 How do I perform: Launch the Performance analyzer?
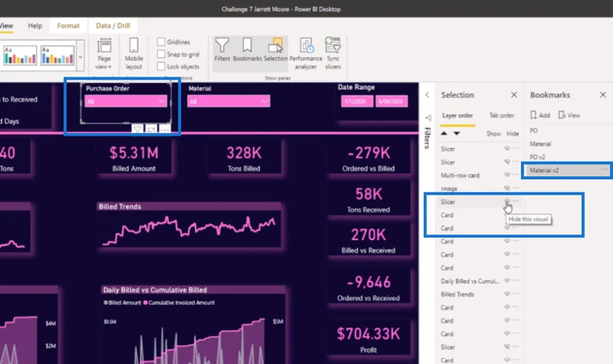point(306,54)
